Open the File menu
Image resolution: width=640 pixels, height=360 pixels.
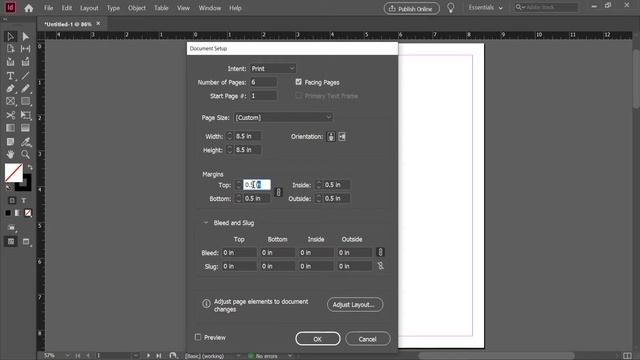coord(49,8)
